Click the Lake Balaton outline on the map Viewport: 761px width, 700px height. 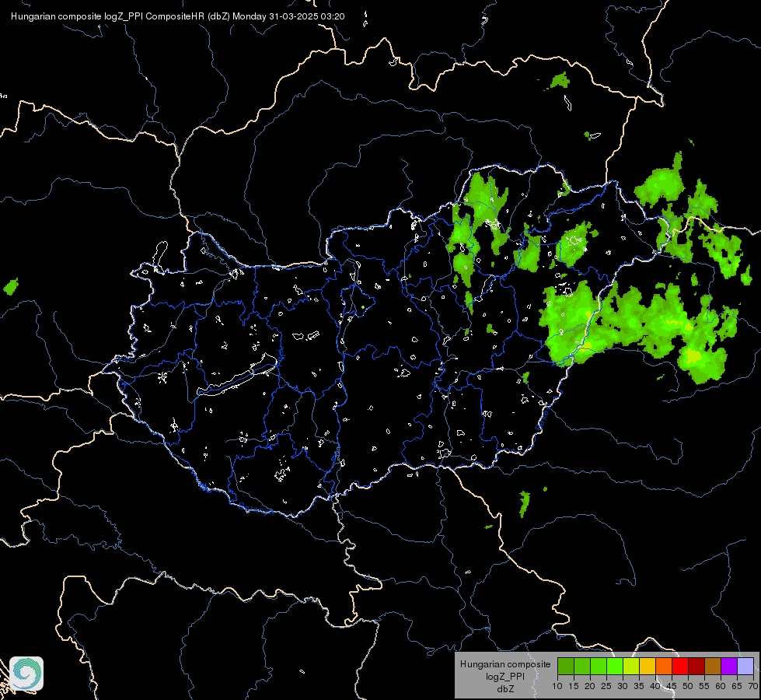click(x=238, y=376)
